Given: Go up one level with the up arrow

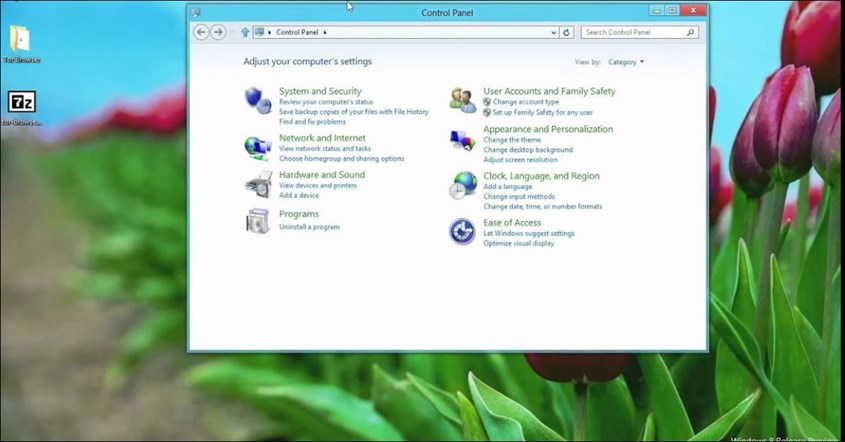Looking at the screenshot, I should point(245,32).
